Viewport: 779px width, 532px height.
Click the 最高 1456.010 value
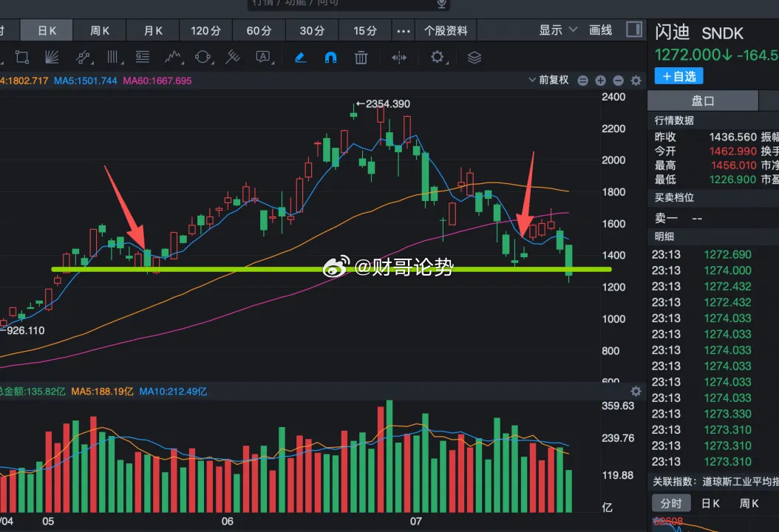(733, 165)
